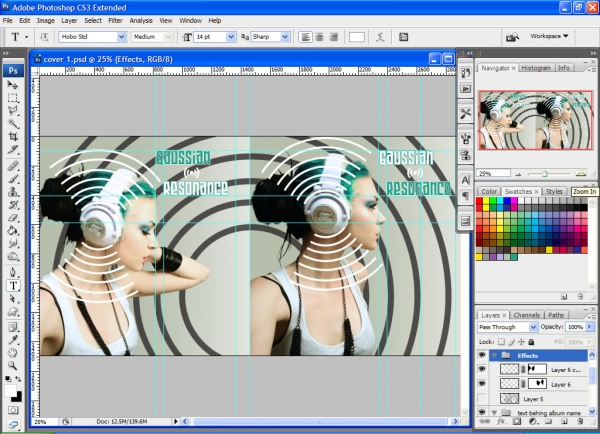Hide the text behing album name group
The image size is (600, 434).
coord(482,412)
